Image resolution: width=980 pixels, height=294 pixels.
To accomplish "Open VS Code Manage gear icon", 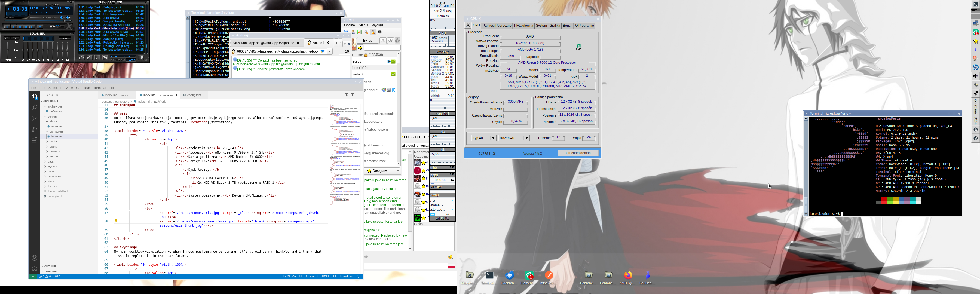I will 35,268.
